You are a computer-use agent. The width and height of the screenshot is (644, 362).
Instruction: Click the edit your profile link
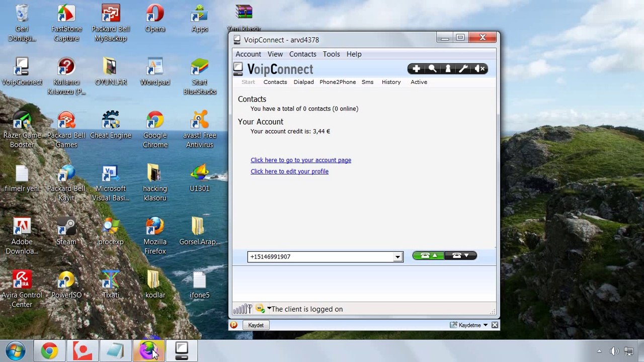(289, 171)
